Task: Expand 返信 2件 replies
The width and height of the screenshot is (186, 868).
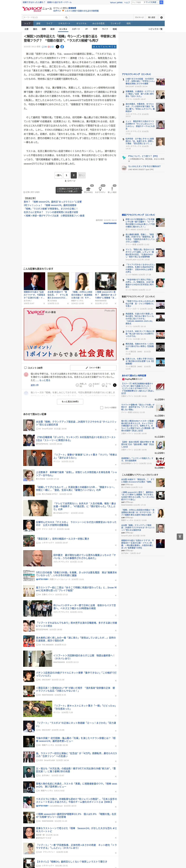Action: (x=34, y=385)
